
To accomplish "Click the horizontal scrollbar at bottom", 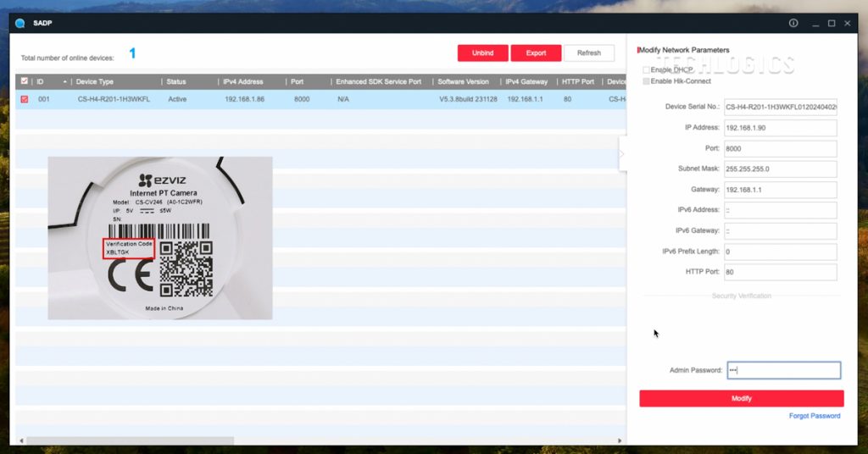I will [129, 440].
